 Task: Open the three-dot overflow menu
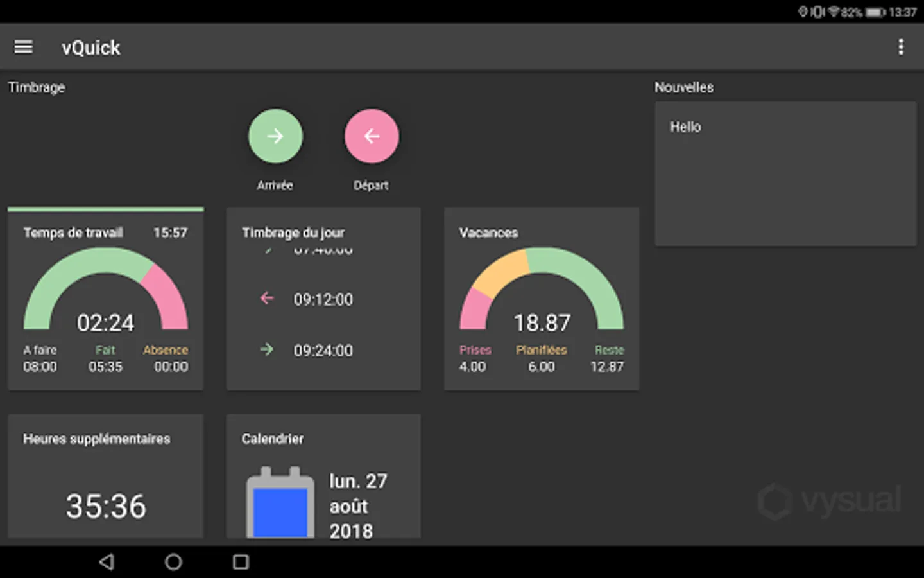901,47
